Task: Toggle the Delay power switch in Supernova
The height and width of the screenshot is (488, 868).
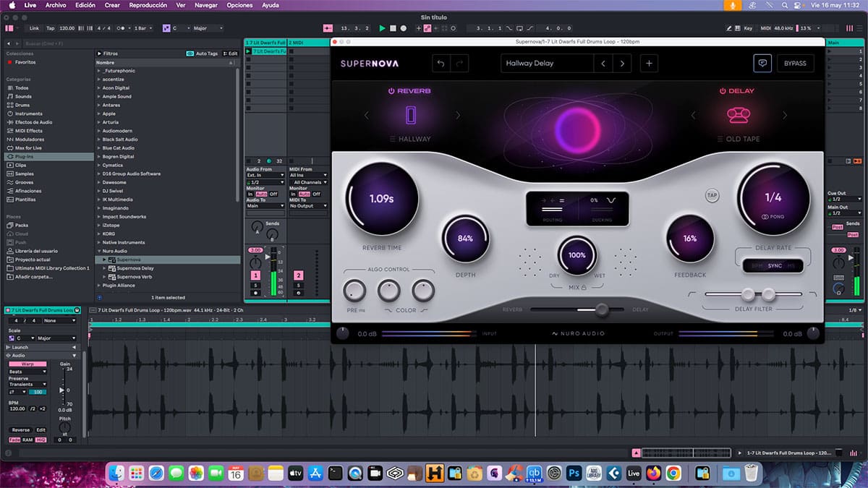Action: coord(722,91)
